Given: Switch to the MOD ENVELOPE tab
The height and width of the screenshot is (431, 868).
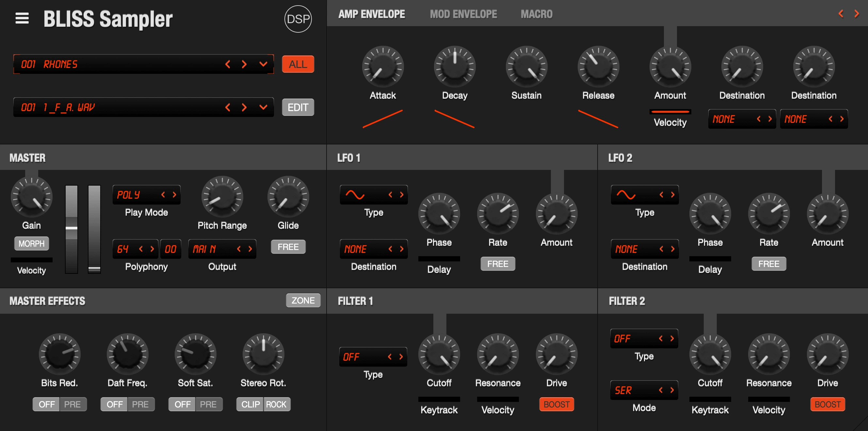Looking at the screenshot, I should click(463, 14).
